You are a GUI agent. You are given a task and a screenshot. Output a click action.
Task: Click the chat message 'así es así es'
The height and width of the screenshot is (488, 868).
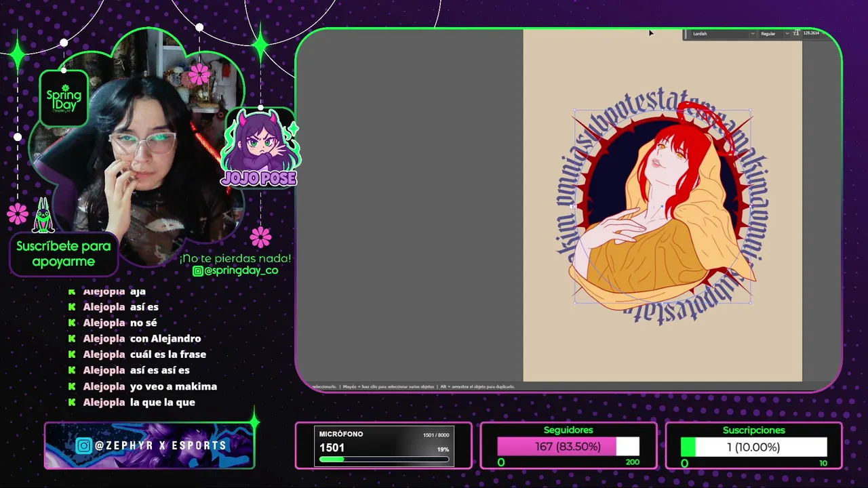[x=160, y=370]
